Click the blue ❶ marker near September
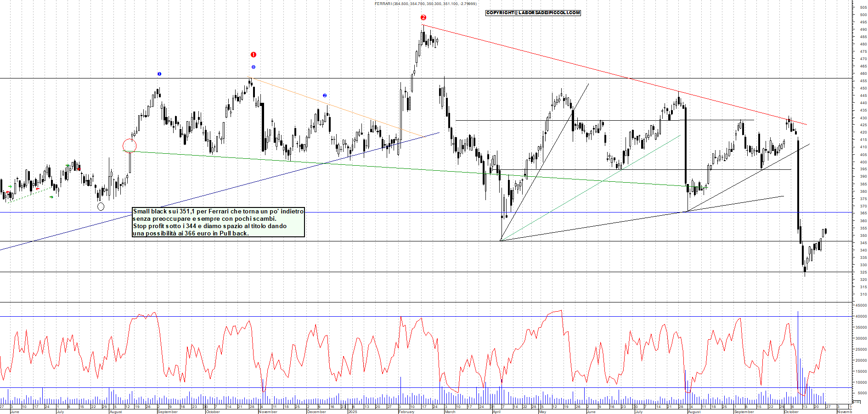 pos(159,73)
